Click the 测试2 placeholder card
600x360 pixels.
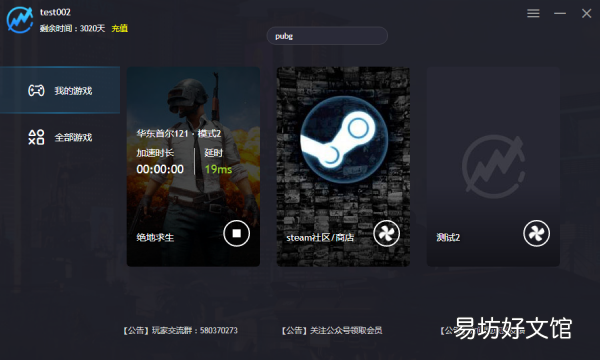[x=493, y=167]
